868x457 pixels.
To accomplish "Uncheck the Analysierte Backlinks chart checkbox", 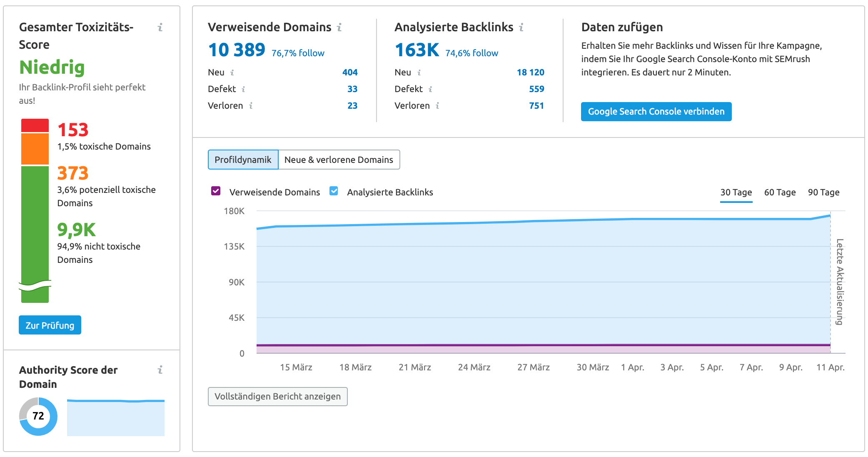I will coord(334,192).
